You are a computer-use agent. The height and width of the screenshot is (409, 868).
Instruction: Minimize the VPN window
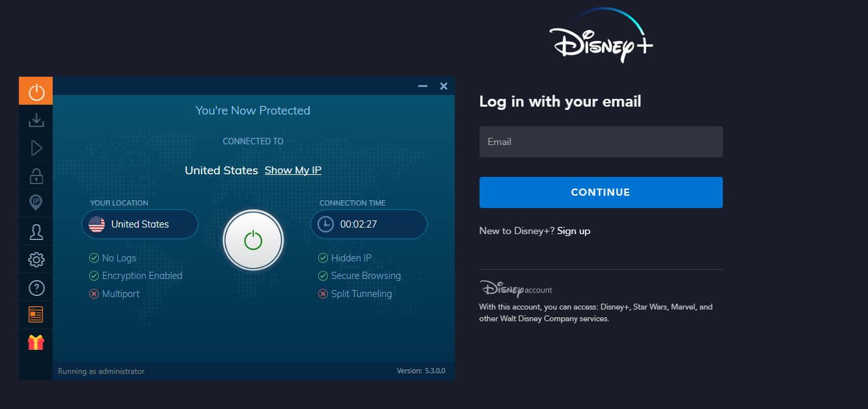(423, 86)
